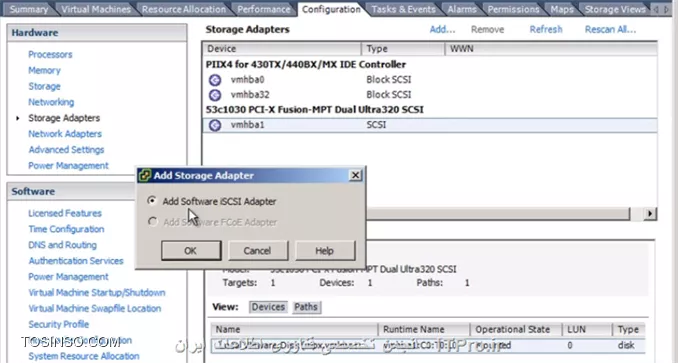Select Add Software FCoE Adapter radio
Screen dimensions: 678x363
point(152,222)
